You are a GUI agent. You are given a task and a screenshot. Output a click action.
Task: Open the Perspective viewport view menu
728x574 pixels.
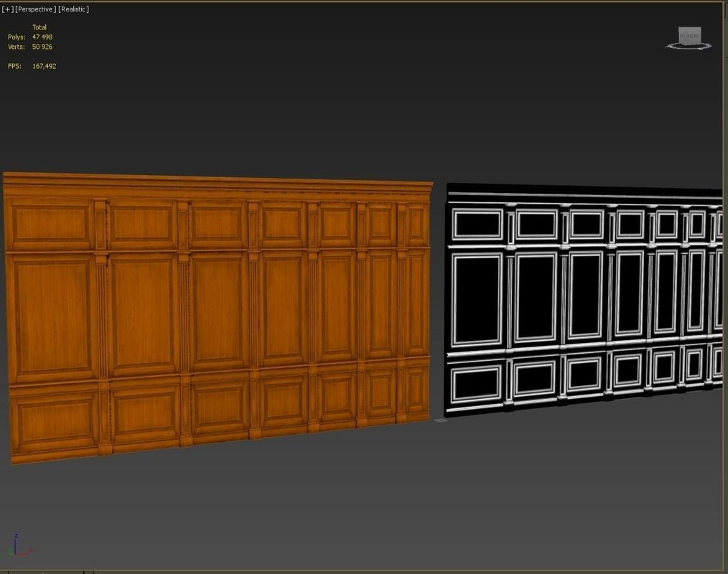[36, 9]
